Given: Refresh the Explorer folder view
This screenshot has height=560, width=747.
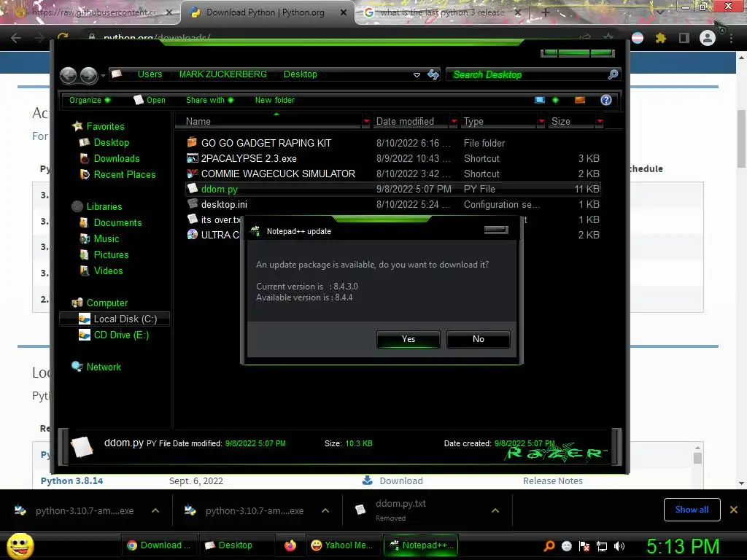Looking at the screenshot, I should (433, 74).
